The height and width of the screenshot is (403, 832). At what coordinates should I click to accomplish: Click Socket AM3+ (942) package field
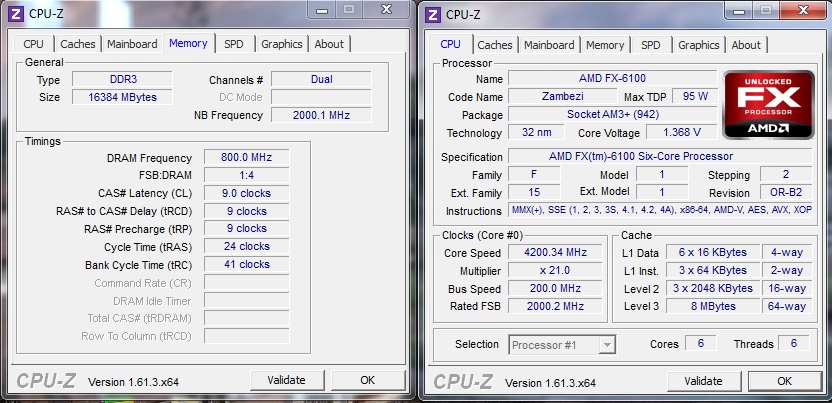[x=612, y=115]
